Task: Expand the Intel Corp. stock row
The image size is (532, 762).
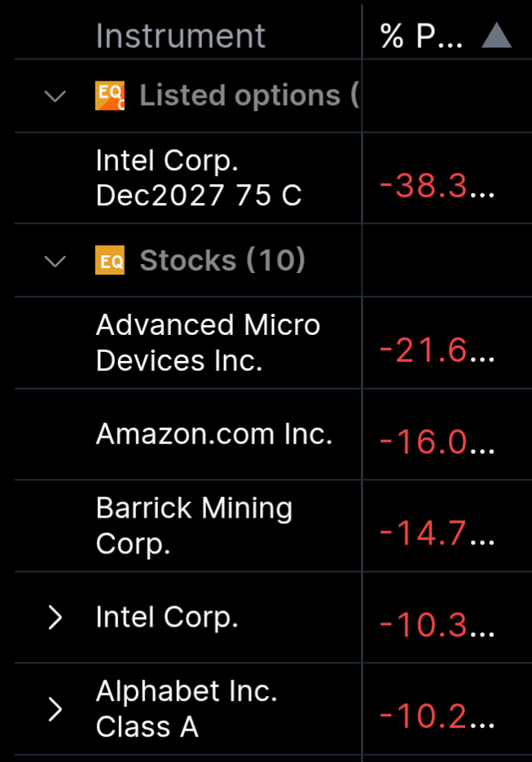Action: [x=55, y=618]
